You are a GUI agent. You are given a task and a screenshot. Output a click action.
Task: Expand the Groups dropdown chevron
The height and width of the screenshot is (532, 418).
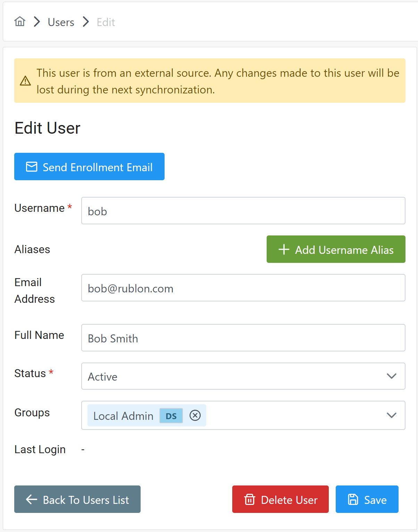(392, 415)
